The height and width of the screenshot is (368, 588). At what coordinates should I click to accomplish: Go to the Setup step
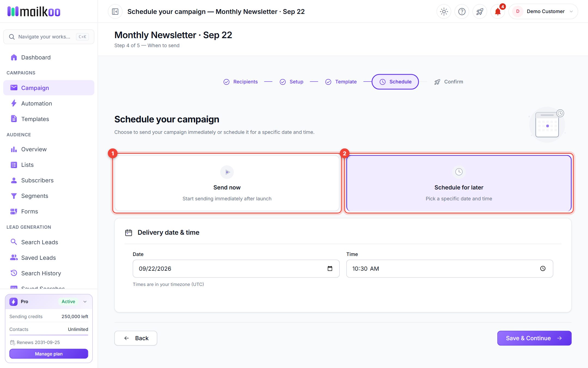click(x=291, y=82)
